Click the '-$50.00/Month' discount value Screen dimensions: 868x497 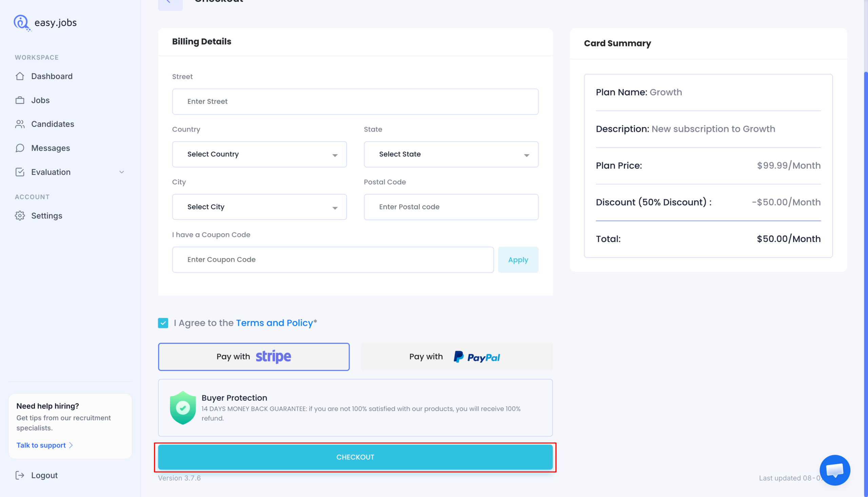(786, 202)
